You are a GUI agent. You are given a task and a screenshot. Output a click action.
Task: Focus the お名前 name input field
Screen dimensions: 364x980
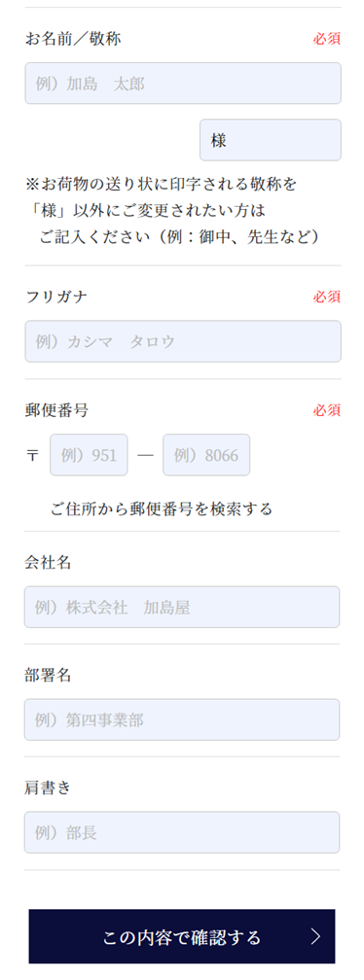click(183, 84)
